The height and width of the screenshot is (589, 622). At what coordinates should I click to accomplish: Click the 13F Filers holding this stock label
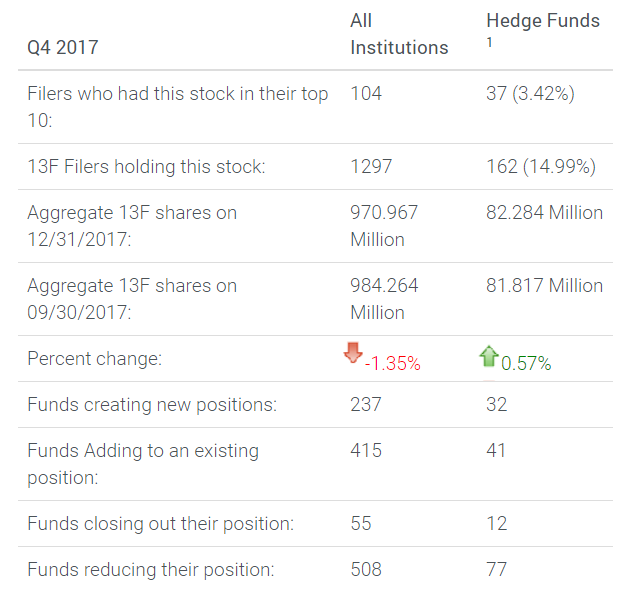click(146, 167)
